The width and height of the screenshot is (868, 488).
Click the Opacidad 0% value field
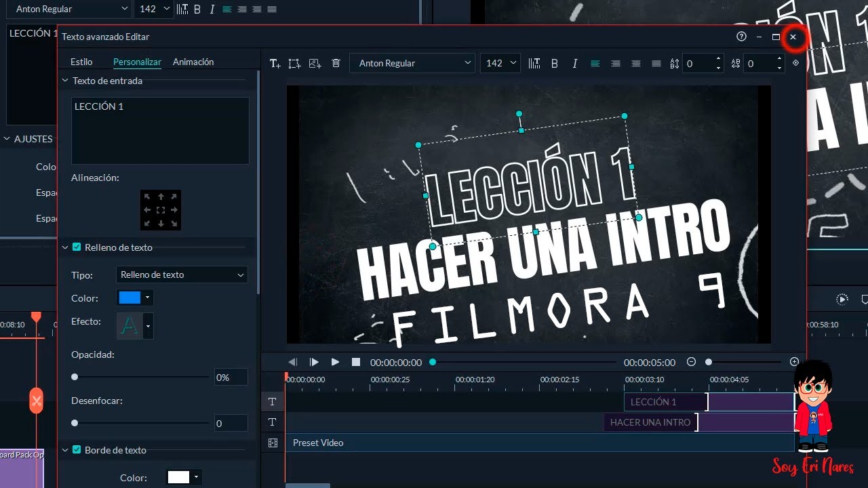click(x=231, y=378)
